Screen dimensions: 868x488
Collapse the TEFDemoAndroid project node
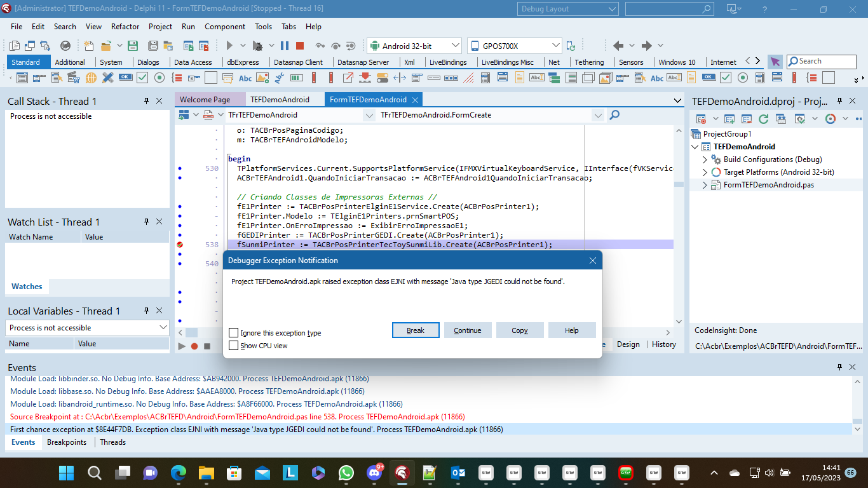click(x=695, y=147)
